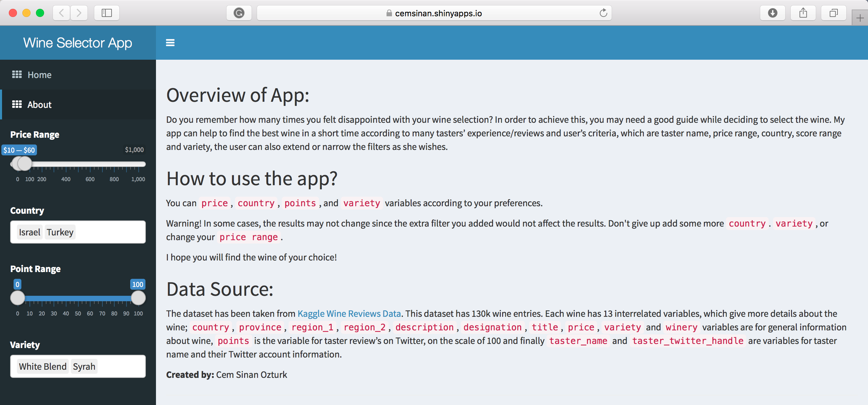This screenshot has width=868, height=405.
Task: Select the White Blend tag in Variety
Action: pyautogui.click(x=43, y=366)
